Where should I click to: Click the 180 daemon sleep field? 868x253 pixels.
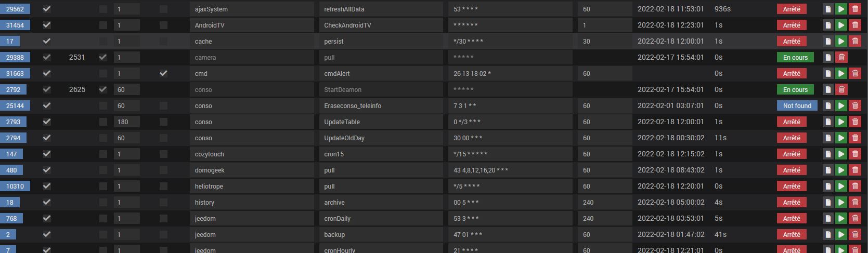tap(126, 122)
